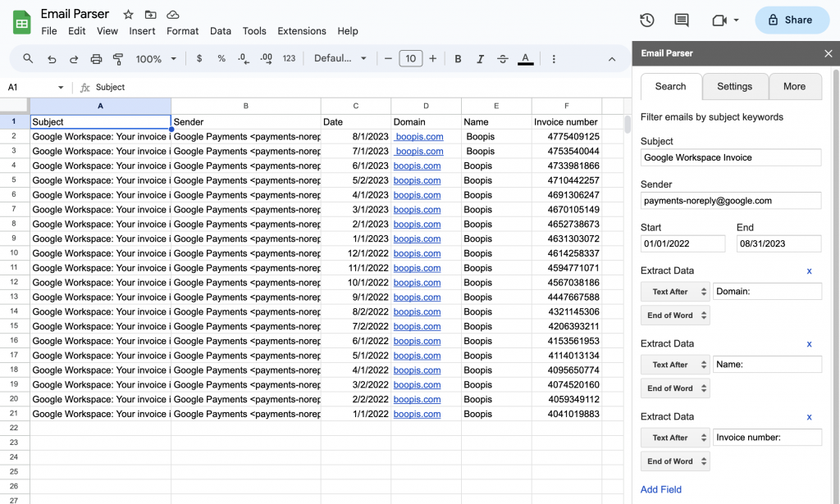
Task: Remove the Domain extract data field
Action: click(809, 271)
